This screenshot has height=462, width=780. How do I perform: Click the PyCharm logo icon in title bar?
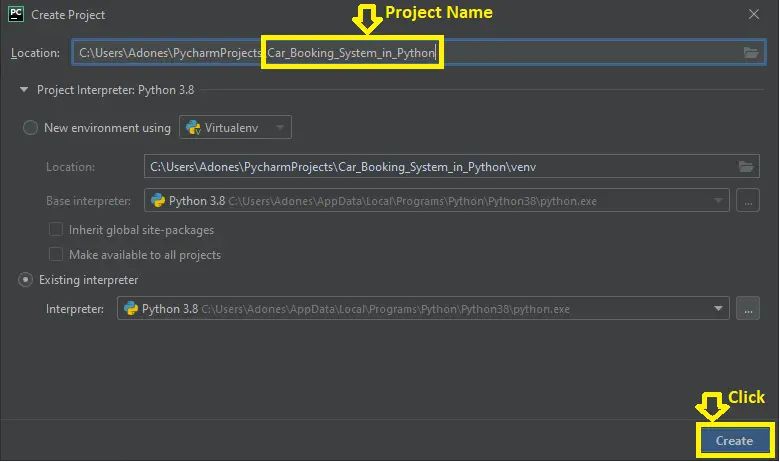16,14
